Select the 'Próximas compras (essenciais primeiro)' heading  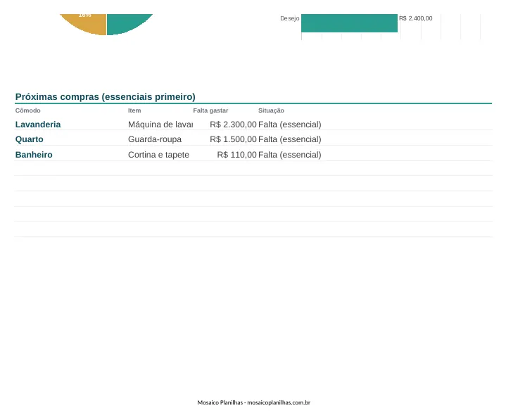pyautogui.click(x=105, y=97)
